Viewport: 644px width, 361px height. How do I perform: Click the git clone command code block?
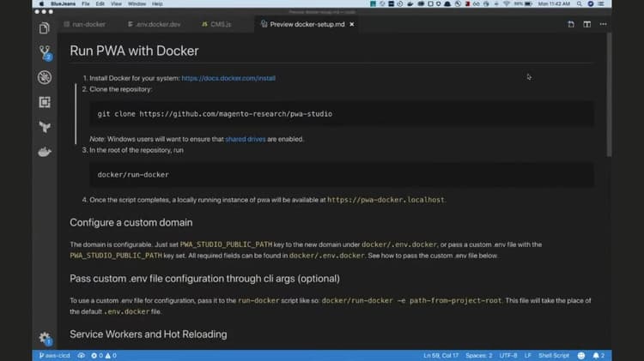tap(342, 114)
